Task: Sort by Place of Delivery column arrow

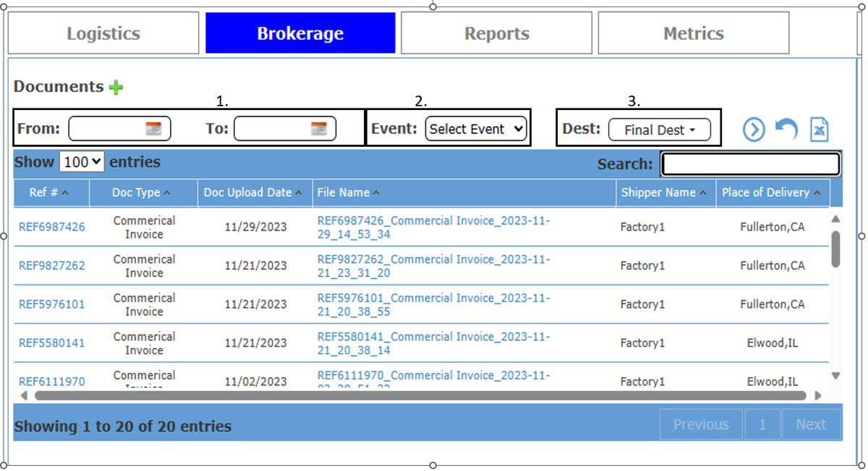Action: pos(817,193)
